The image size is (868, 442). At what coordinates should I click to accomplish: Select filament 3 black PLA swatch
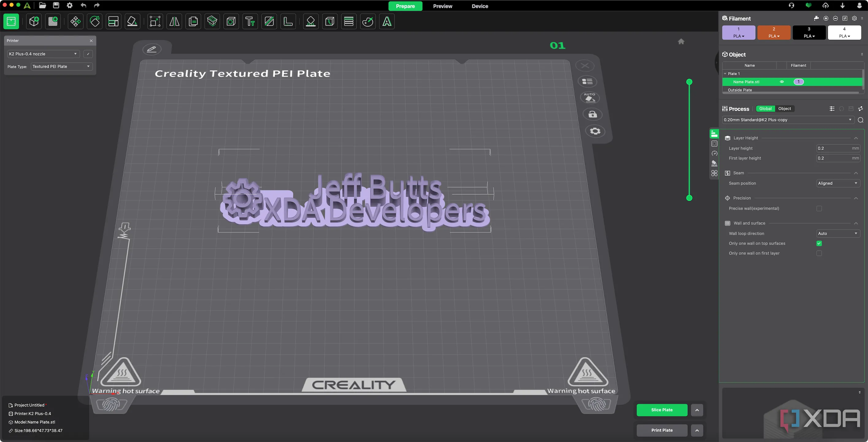coord(809,33)
